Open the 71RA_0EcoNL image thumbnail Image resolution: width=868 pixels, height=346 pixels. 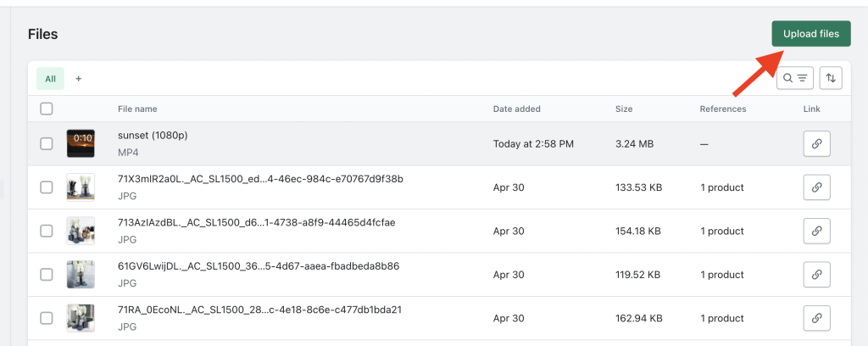click(x=81, y=318)
